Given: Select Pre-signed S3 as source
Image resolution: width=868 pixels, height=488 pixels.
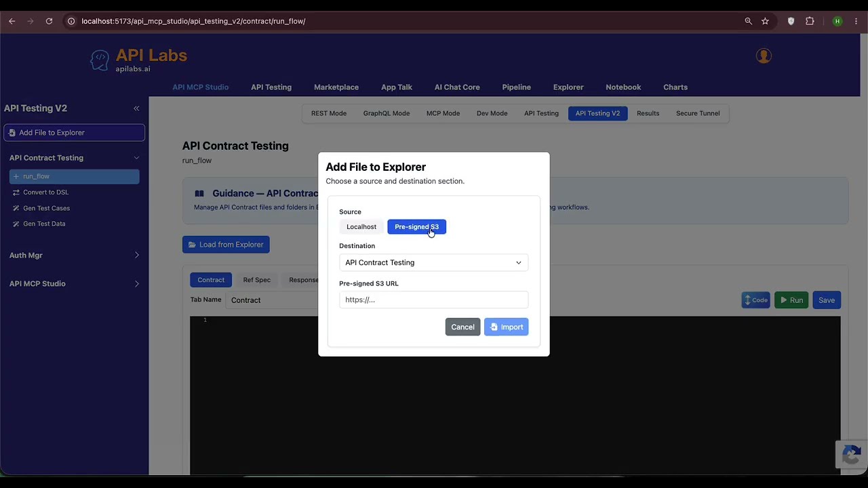Looking at the screenshot, I should (x=416, y=227).
